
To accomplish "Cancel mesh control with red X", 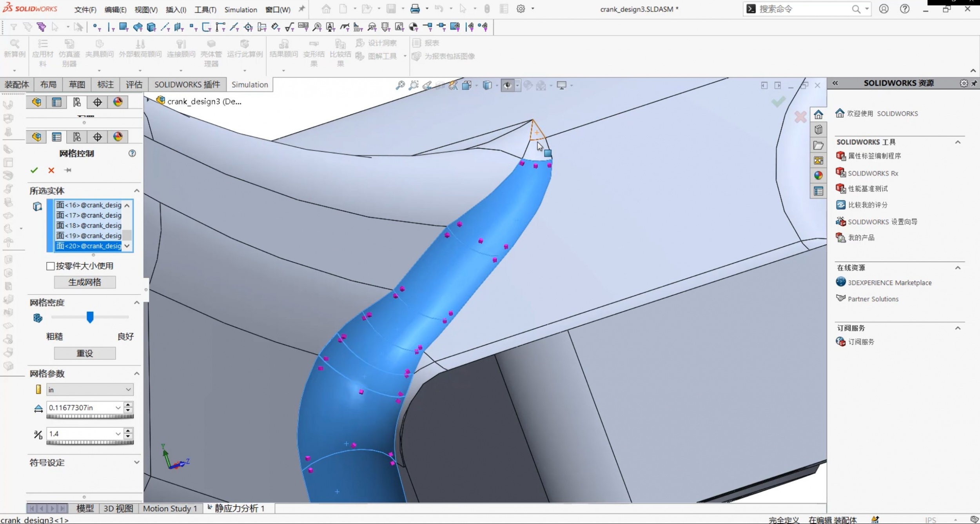I will pos(51,170).
